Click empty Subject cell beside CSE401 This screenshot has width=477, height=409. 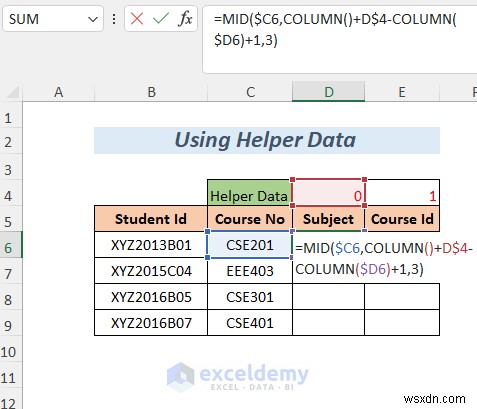(x=328, y=323)
